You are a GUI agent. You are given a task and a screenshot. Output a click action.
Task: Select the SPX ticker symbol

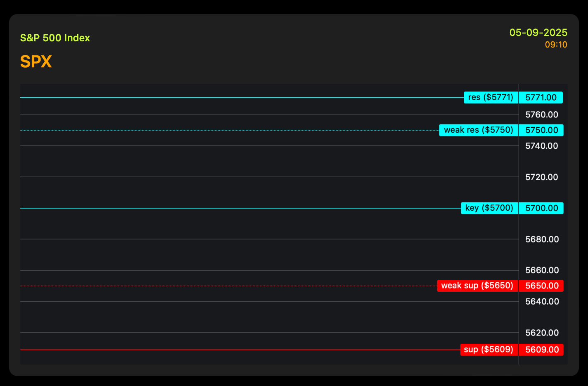pyautogui.click(x=36, y=62)
